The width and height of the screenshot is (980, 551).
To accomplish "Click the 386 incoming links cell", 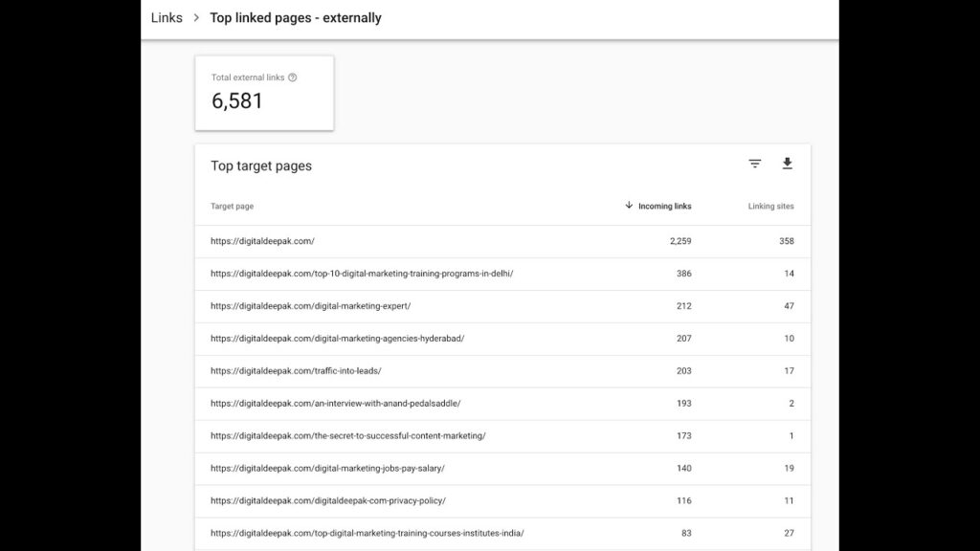I will 683,274.
